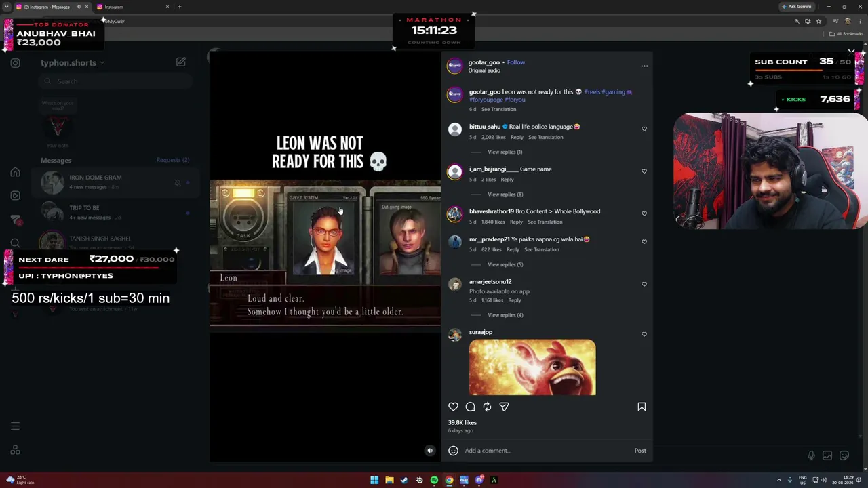
Task: Close the Instagram Messages tab
Action: 87,7
